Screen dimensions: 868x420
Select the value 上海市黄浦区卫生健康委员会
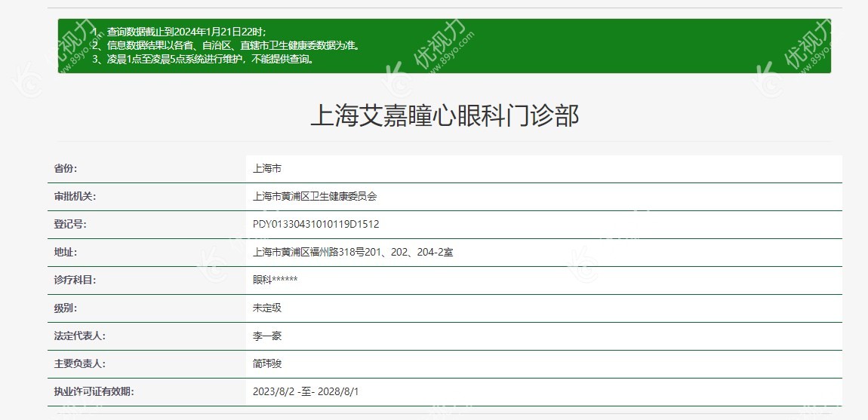[315, 197]
